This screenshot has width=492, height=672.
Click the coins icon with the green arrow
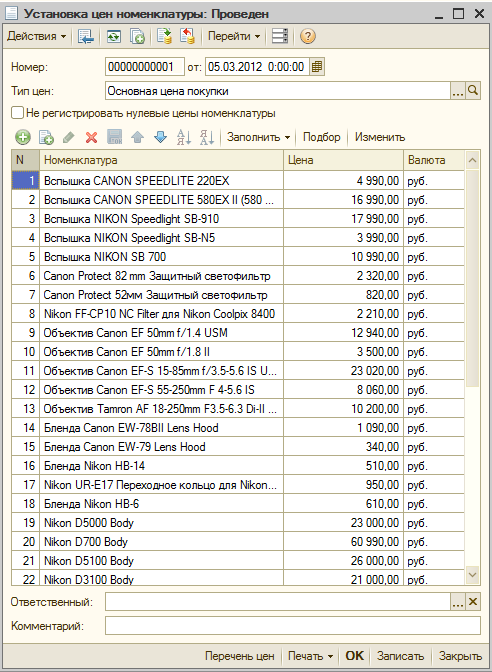pos(164,36)
